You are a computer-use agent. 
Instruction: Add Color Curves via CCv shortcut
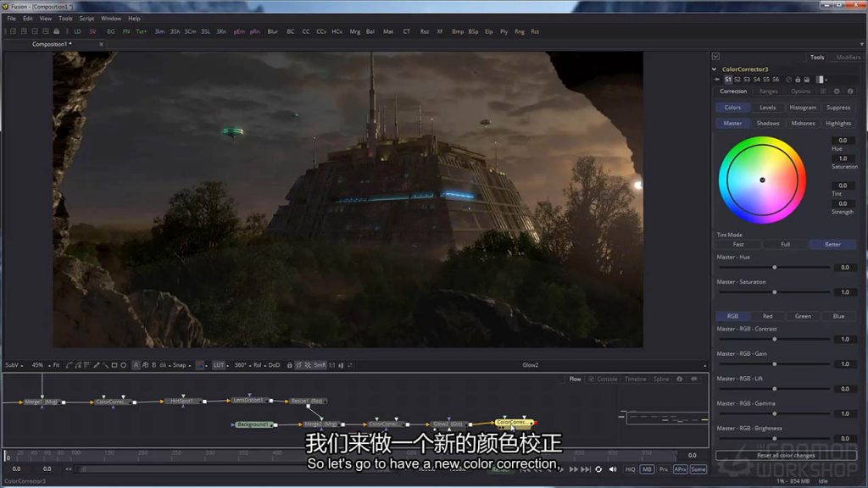pyautogui.click(x=321, y=31)
